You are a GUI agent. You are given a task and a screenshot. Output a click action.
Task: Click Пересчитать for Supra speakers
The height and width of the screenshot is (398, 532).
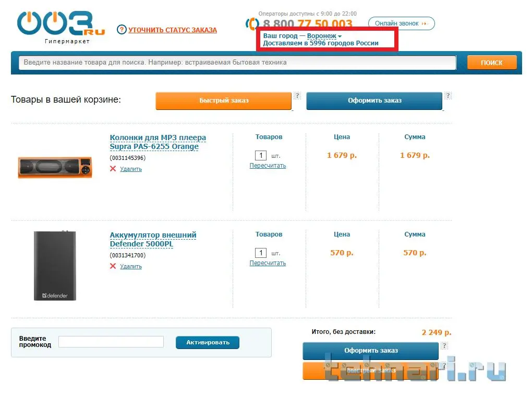pyautogui.click(x=268, y=166)
